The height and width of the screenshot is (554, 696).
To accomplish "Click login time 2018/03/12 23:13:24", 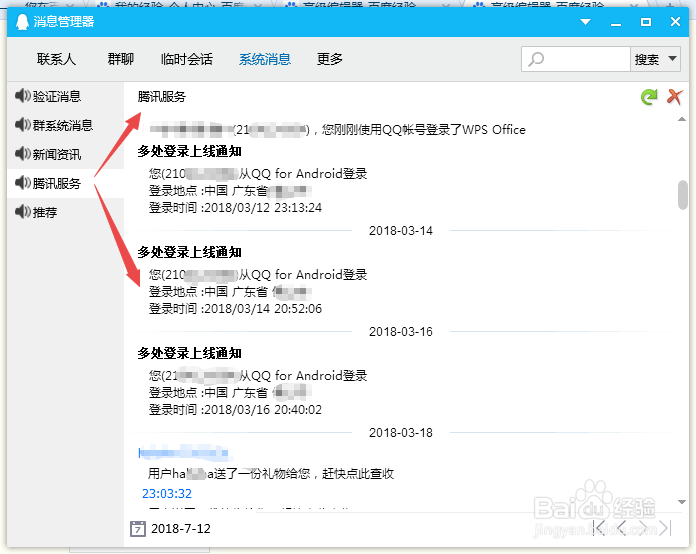I will (x=235, y=208).
